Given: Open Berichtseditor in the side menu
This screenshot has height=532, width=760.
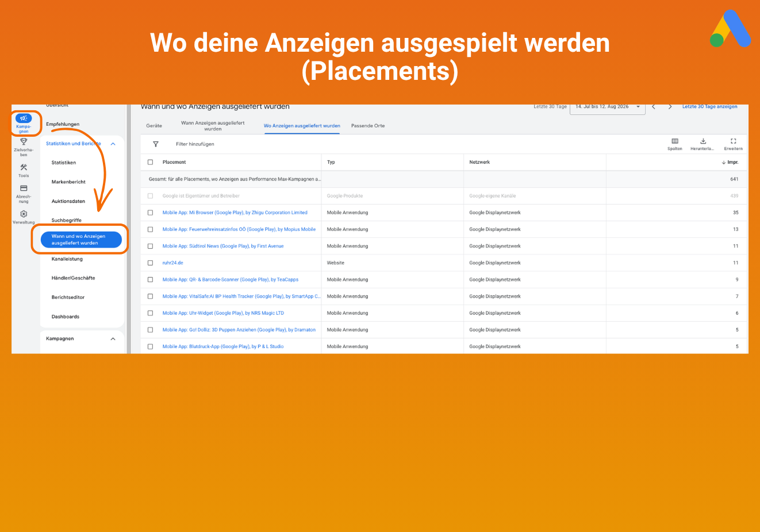Looking at the screenshot, I should (68, 298).
